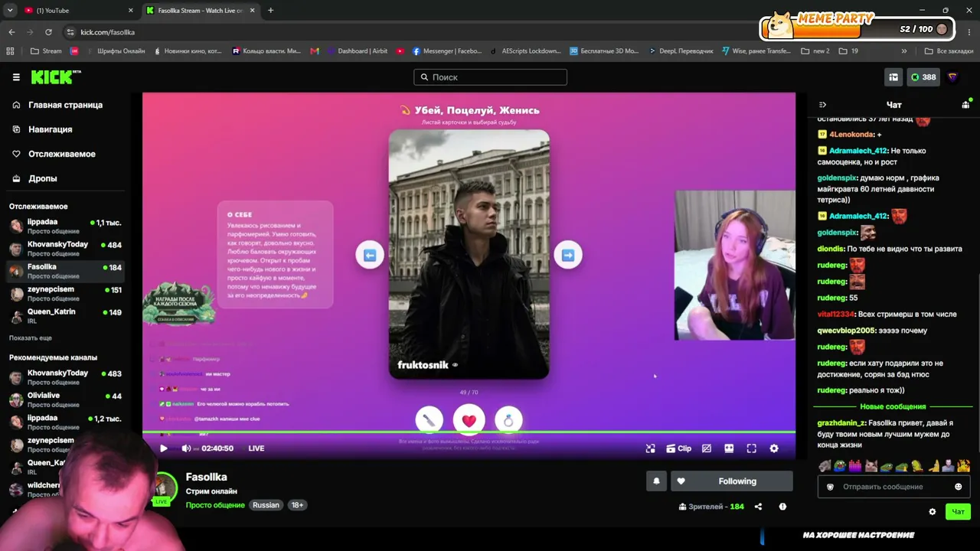Click the address bar kick.com/fasollka
980x551 pixels.
(x=107, y=32)
